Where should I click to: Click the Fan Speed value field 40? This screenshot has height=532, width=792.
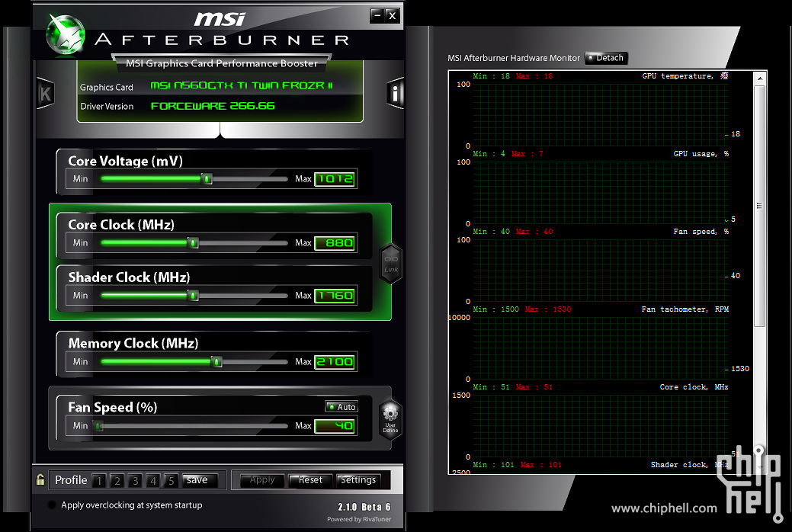pos(335,426)
